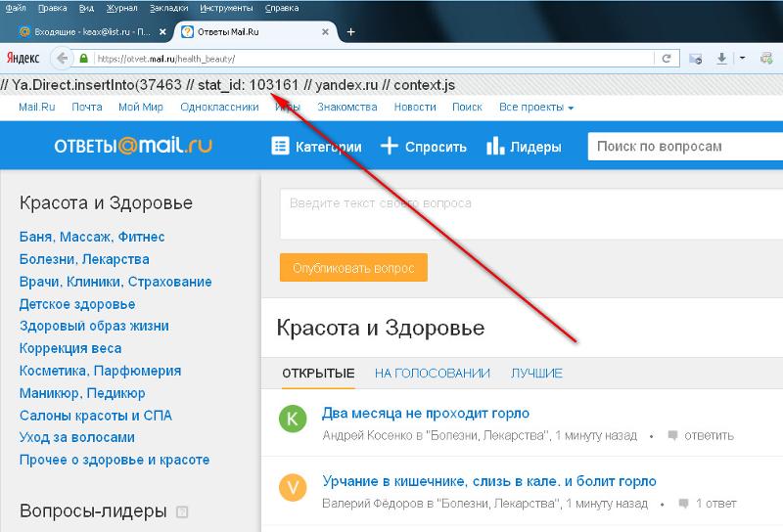
Task: Click the rightmost browser toolbar icon
Action: [x=767, y=59]
